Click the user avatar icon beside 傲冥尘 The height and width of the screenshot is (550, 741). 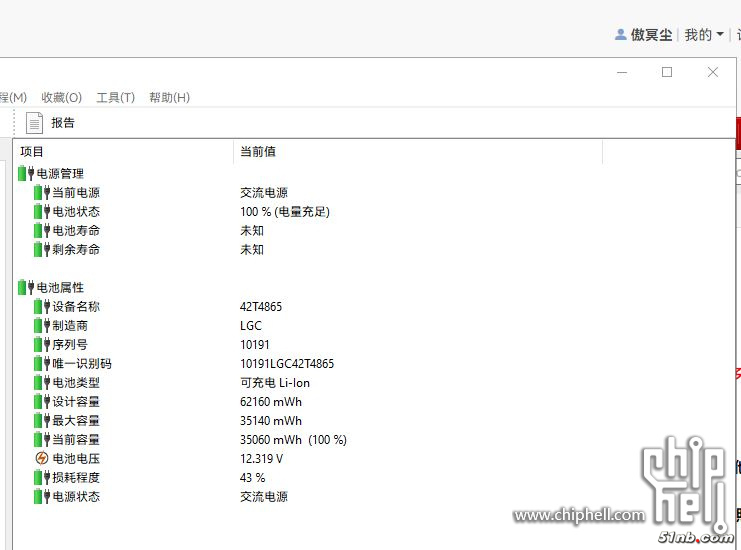[x=620, y=34]
